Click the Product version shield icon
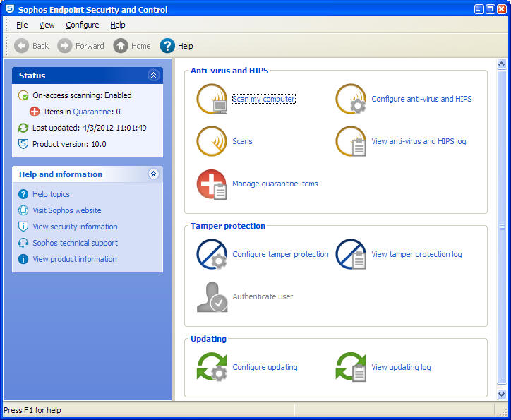The image size is (511, 420). coord(23,144)
